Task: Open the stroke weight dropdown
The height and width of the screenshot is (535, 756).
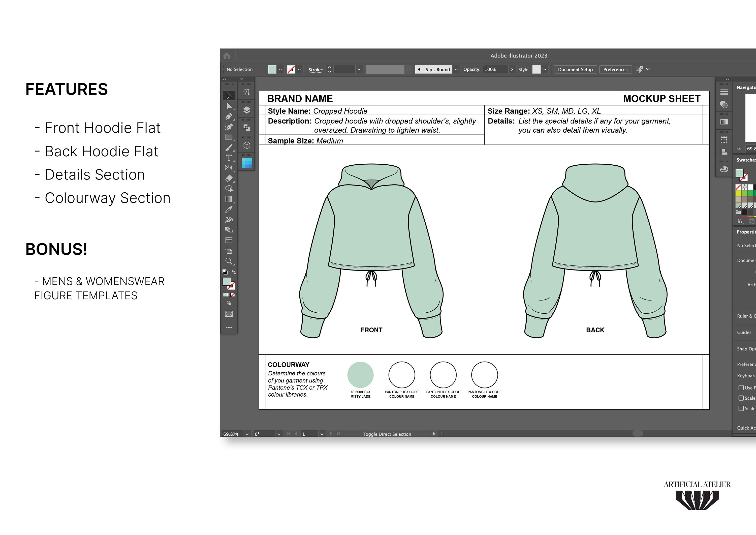Action: pyautogui.click(x=359, y=70)
